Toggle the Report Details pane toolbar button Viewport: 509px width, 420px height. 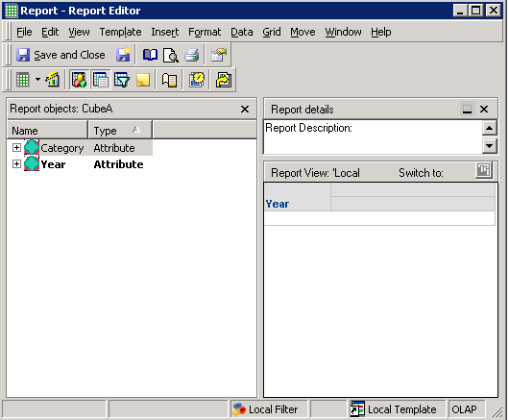101,80
